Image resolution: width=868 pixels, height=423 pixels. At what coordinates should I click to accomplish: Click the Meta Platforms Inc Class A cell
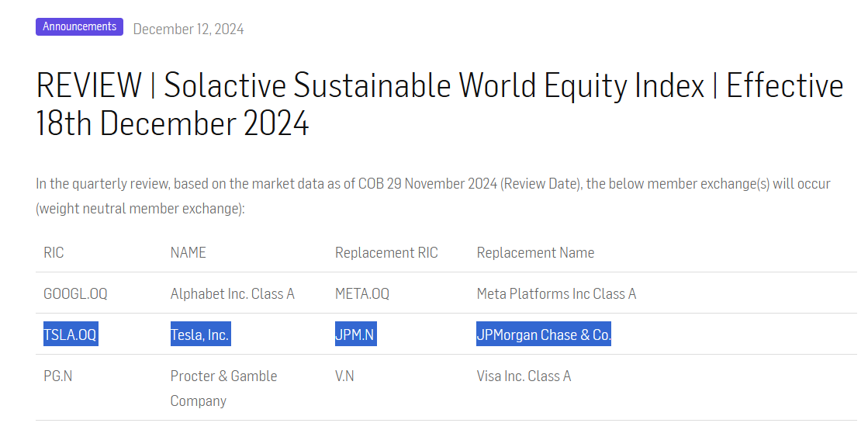(556, 293)
